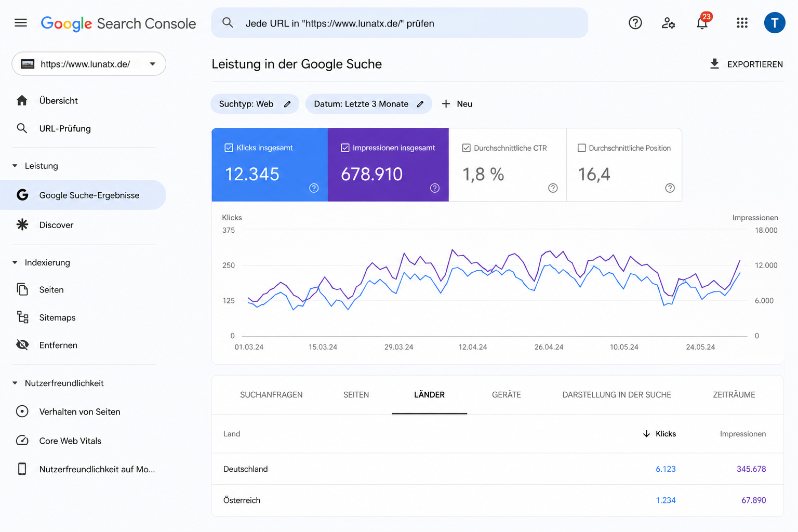
Task: Enable the Durchschnittliche Position checkbox
Action: click(582, 148)
